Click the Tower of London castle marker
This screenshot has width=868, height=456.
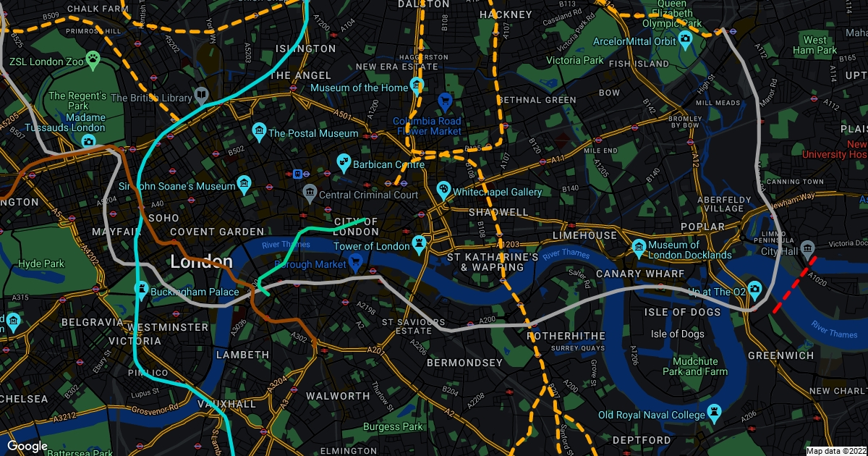(419, 243)
